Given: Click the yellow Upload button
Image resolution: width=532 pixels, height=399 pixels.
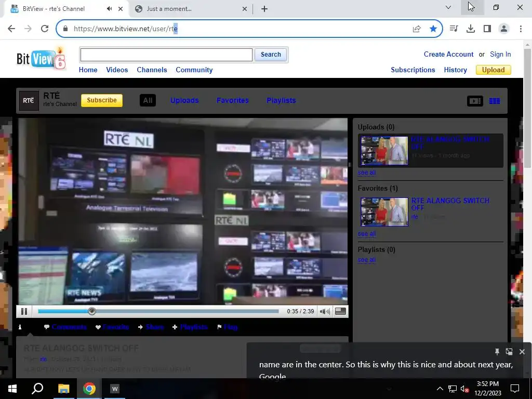Looking at the screenshot, I should click(494, 70).
